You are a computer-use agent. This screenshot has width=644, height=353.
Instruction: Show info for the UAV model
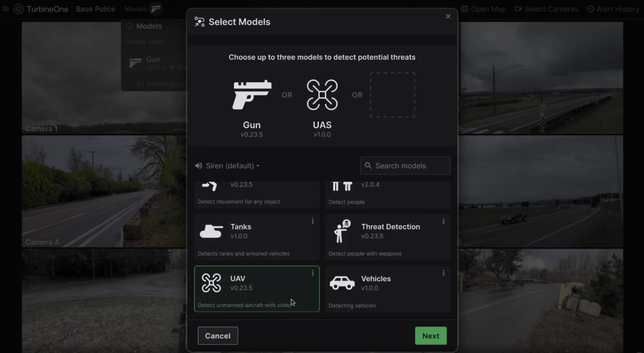pos(313,273)
